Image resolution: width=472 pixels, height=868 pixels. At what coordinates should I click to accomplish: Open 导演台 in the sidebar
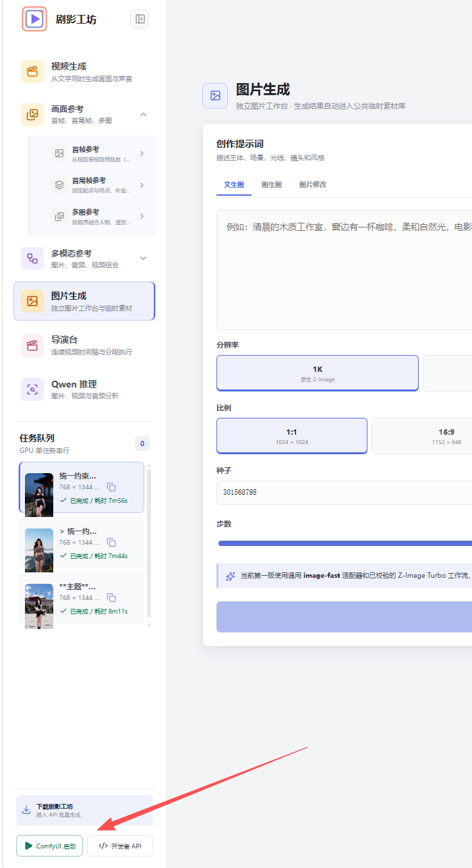(x=84, y=345)
